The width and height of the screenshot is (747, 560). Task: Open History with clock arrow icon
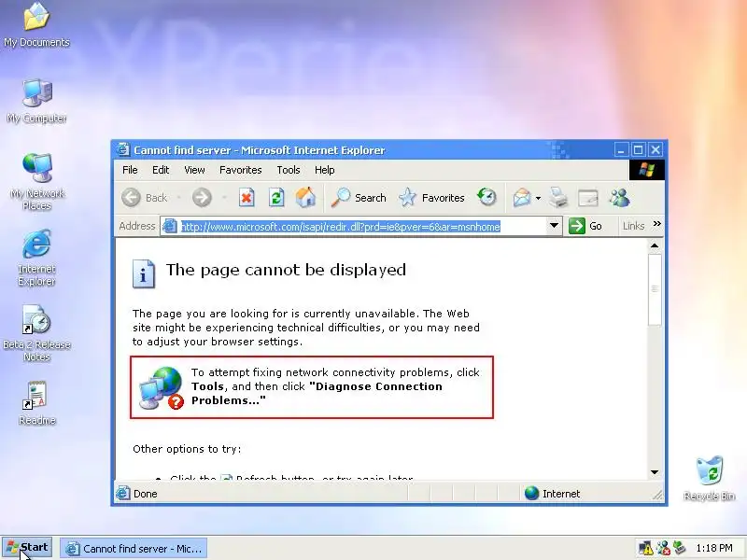[486, 197]
